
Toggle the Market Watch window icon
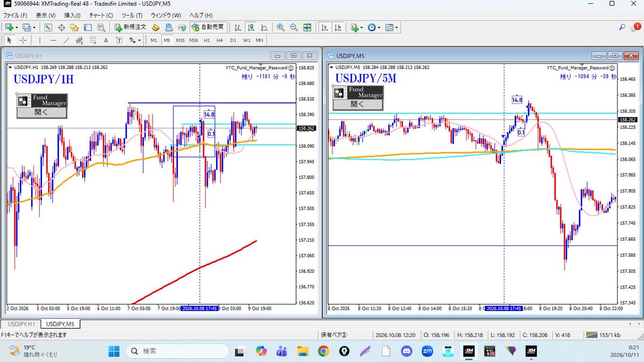point(48,27)
